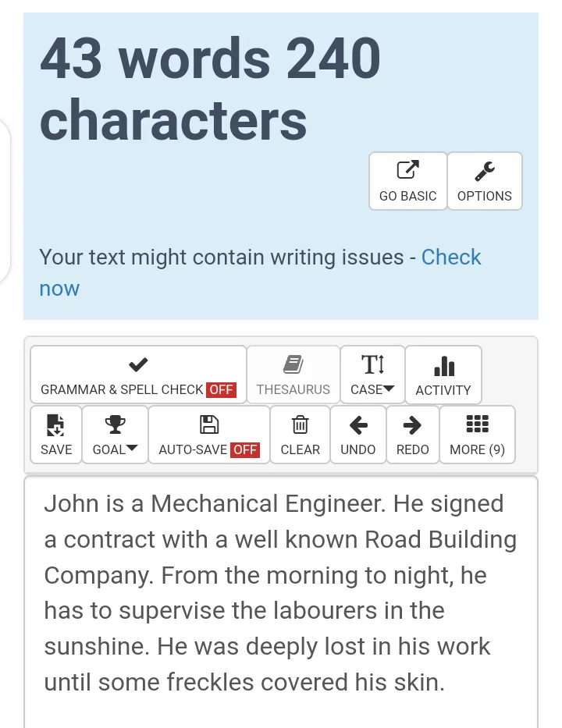
Task: Open Options via the wrench icon
Action: 484,170
